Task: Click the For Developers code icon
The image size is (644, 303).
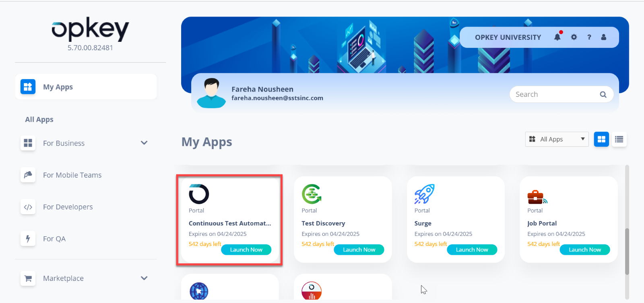Action: 28,207
